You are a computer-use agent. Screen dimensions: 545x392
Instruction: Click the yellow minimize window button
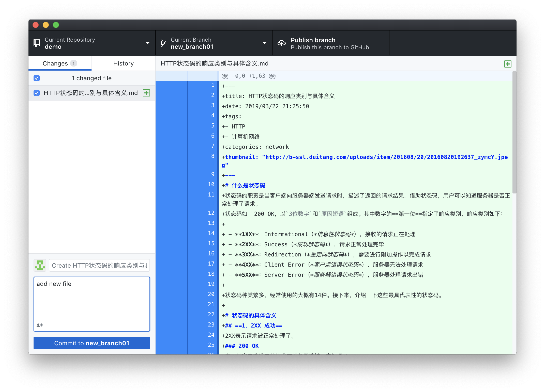coord(46,25)
